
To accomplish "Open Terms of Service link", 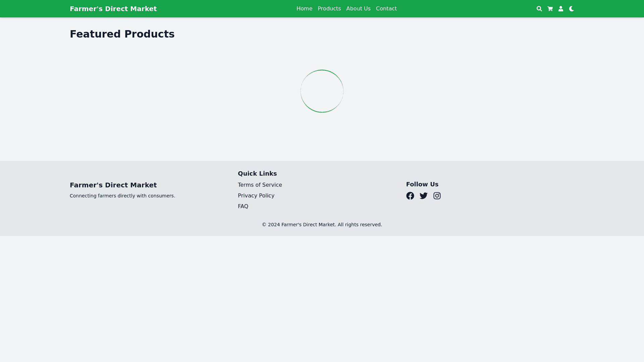I will click(260, 185).
